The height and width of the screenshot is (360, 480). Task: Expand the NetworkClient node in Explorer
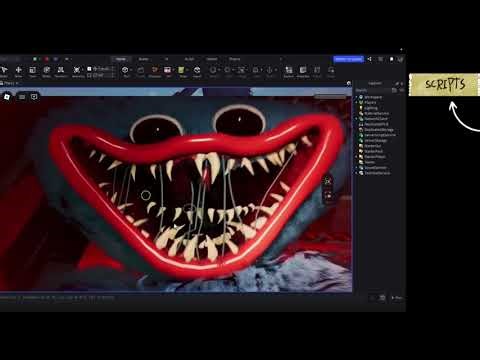[x=356, y=119]
